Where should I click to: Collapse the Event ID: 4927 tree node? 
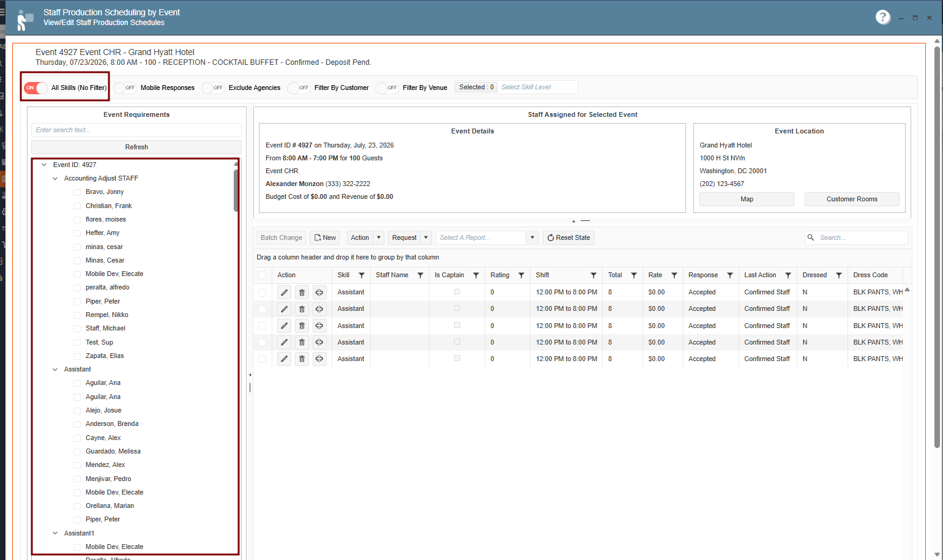[44, 165]
